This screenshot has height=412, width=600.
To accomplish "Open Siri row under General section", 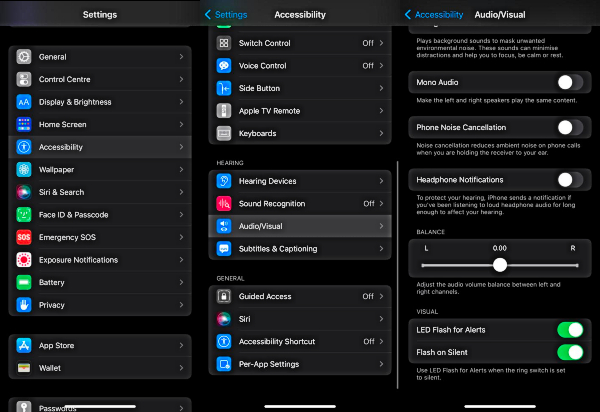I will tap(300, 319).
